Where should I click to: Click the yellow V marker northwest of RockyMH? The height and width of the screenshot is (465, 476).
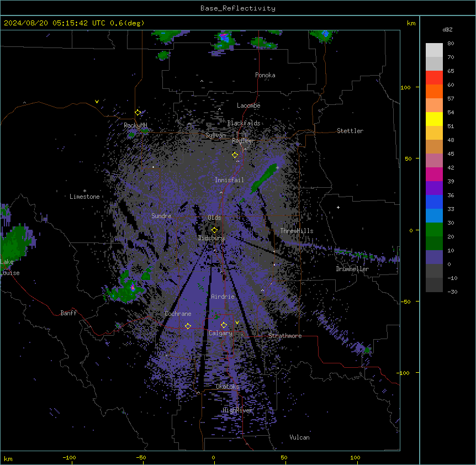[97, 102]
